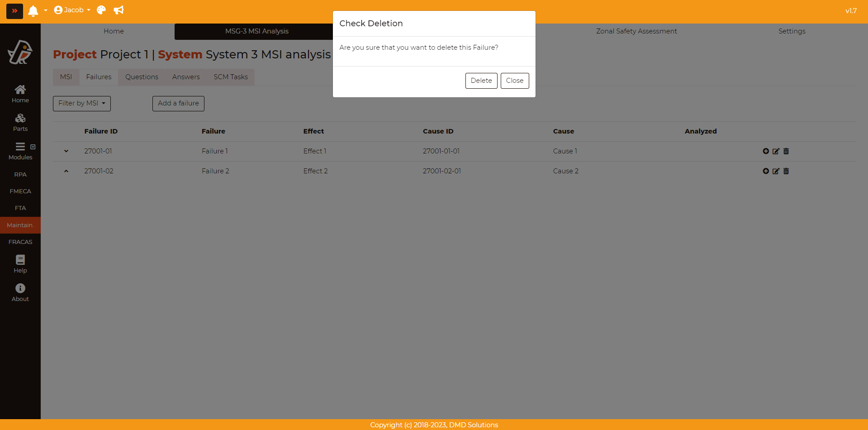
Task: Toggle the sidebar expand arrows button
Action: pos(14,10)
